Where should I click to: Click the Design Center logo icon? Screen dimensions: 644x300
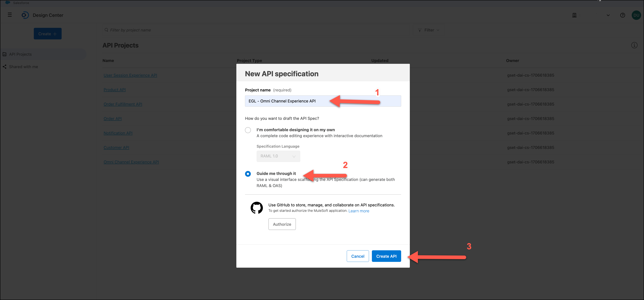[25, 15]
